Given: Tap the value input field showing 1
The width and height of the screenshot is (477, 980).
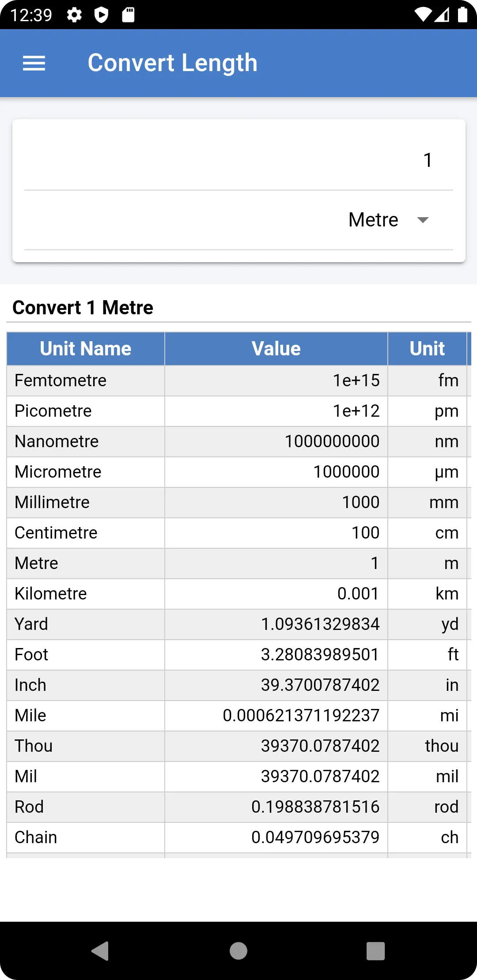Looking at the screenshot, I should click(x=238, y=160).
